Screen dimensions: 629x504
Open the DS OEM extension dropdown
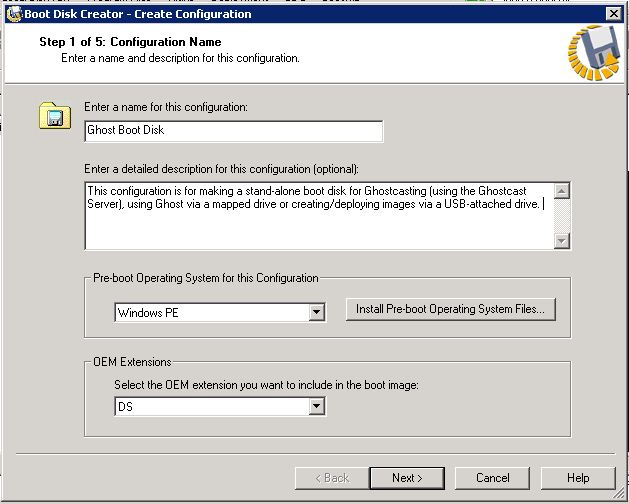317,406
